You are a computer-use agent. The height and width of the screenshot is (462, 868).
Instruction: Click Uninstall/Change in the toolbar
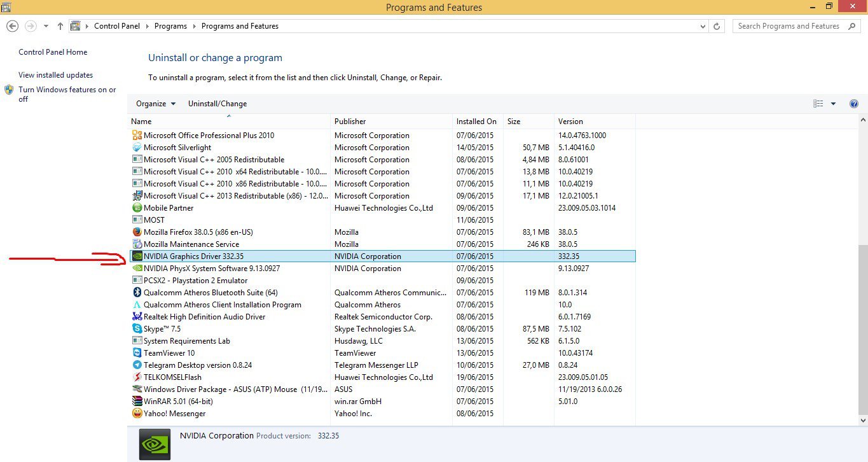(x=217, y=104)
